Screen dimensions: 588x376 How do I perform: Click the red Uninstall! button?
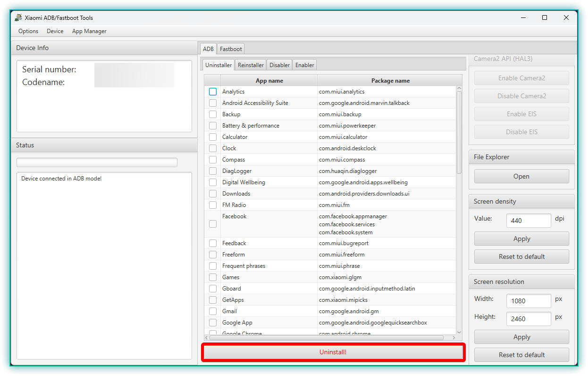coord(333,352)
